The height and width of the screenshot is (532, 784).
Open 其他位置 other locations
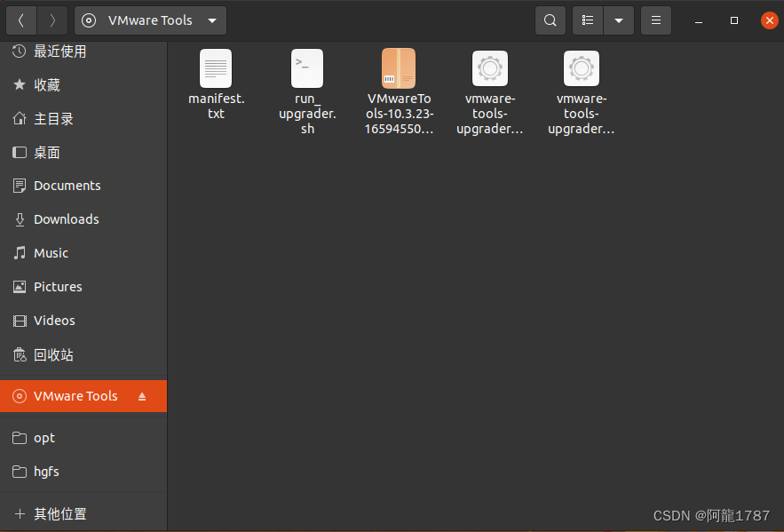pyautogui.click(x=83, y=513)
